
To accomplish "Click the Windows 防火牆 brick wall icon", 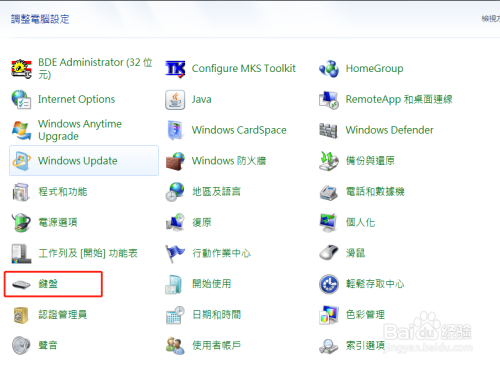I will 175,161.
